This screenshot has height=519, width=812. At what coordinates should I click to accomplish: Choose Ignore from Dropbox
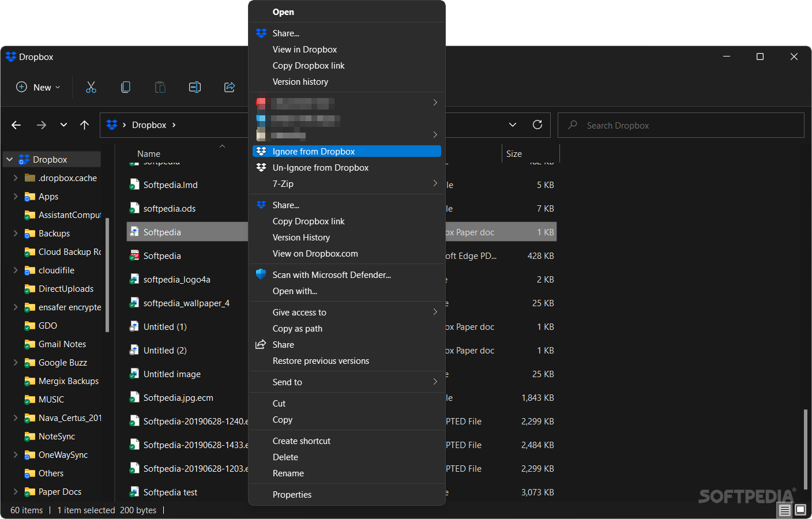(x=347, y=151)
